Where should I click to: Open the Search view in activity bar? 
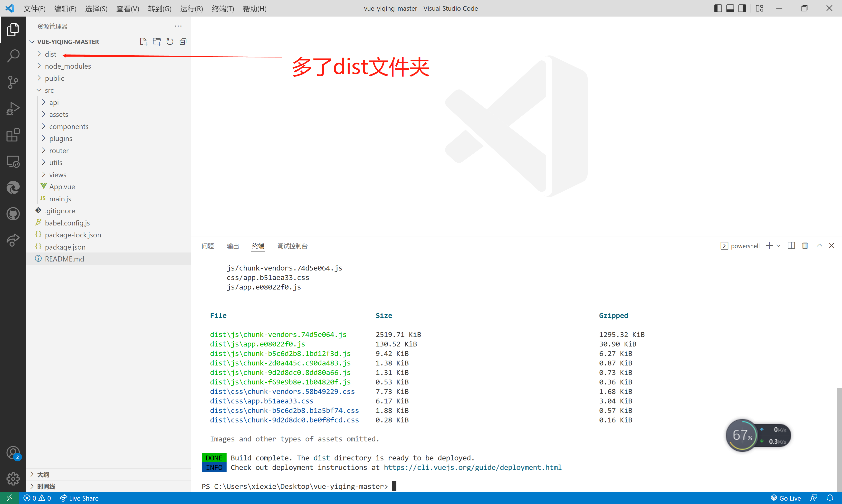click(x=13, y=56)
